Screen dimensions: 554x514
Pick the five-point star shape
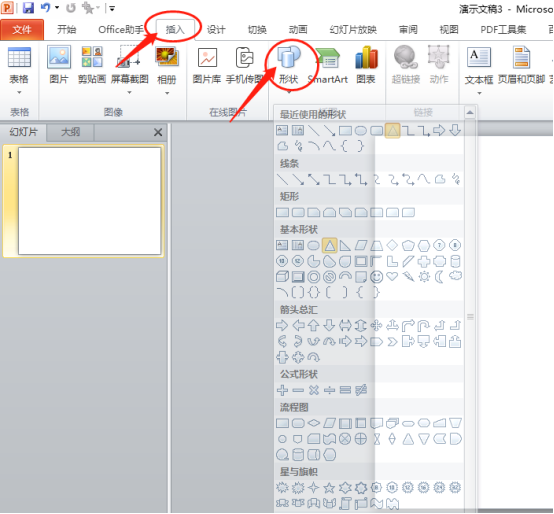point(329,488)
